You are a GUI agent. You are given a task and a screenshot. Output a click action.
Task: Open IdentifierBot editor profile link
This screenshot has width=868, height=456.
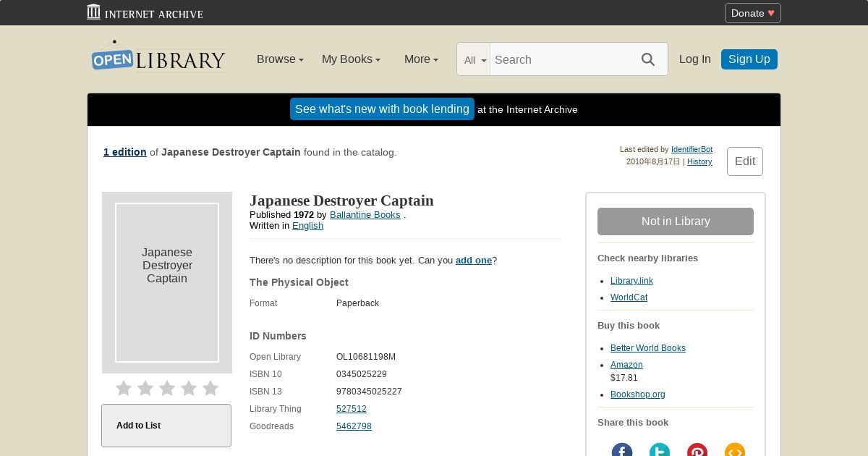(692, 150)
